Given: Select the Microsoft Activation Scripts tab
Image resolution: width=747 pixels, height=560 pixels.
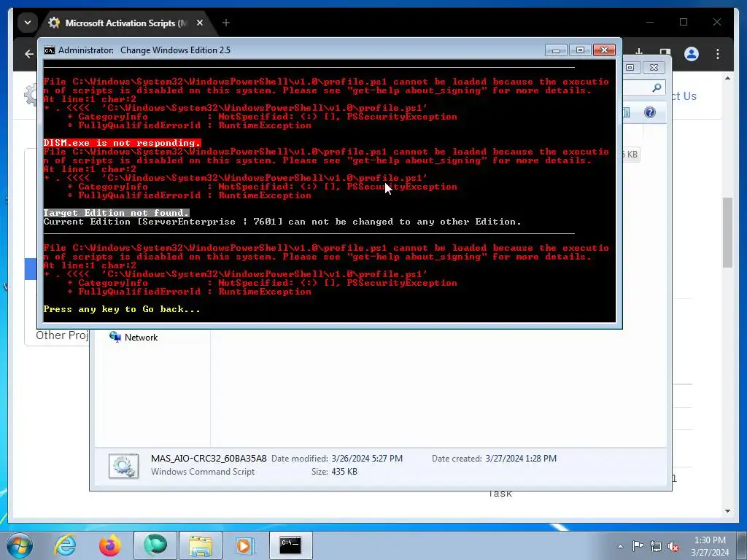Looking at the screenshot, I should (126, 23).
